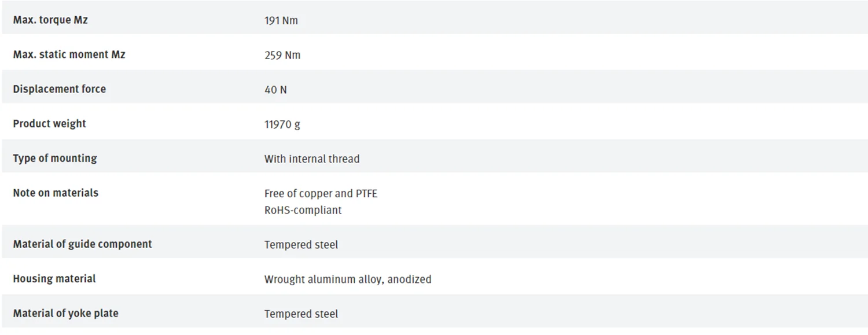Click the "Material of guide component" label
This screenshot has height=335, width=868.
(82, 244)
